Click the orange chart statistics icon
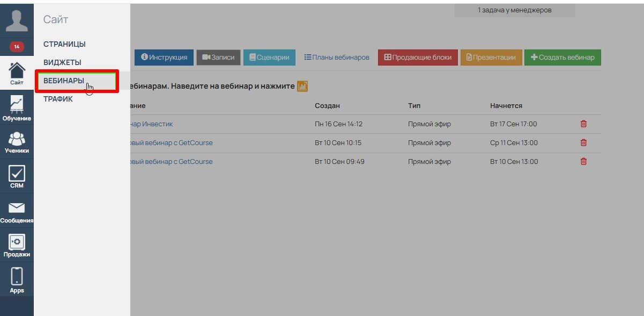Screen dimensions: 644x316 pyautogui.click(x=303, y=86)
